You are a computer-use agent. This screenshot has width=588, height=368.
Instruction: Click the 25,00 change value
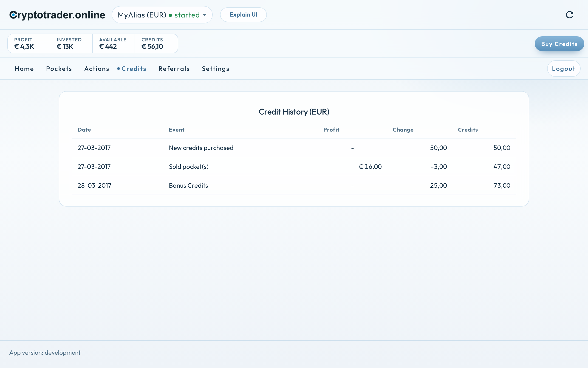click(x=438, y=185)
